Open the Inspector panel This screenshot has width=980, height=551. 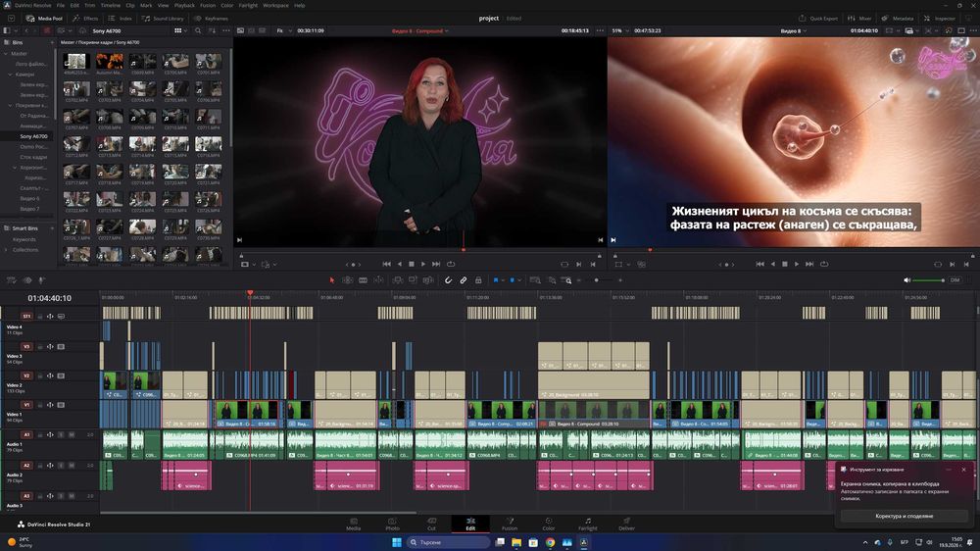click(x=940, y=18)
